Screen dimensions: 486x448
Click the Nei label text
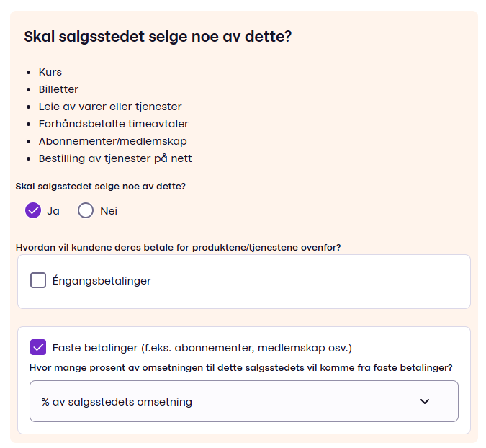coord(109,211)
